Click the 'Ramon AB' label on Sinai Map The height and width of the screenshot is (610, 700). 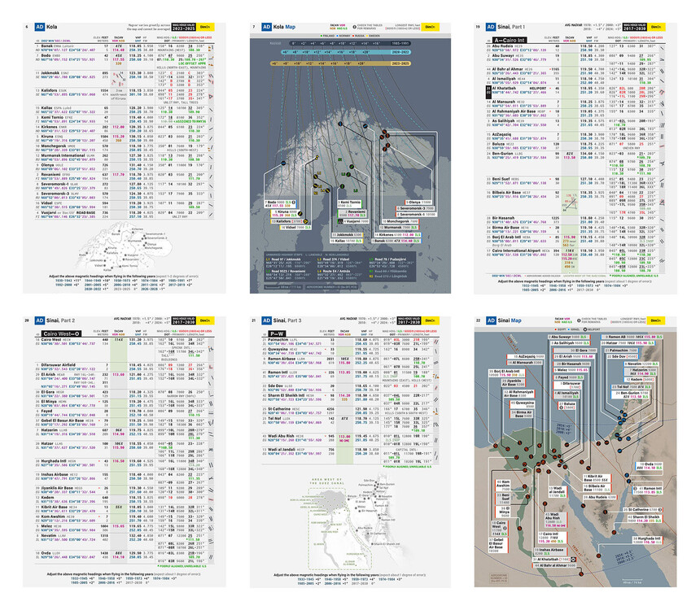(x=632, y=337)
